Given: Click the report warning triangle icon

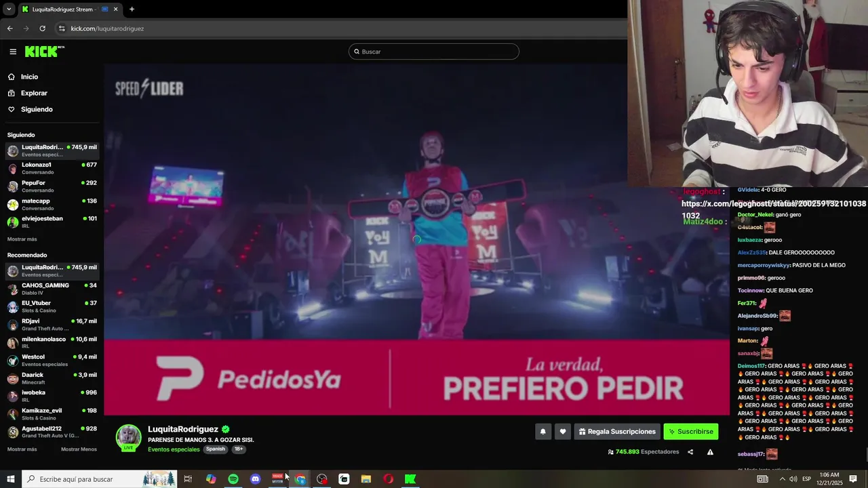Looking at the screenshot, I should (x=710, y=452).
